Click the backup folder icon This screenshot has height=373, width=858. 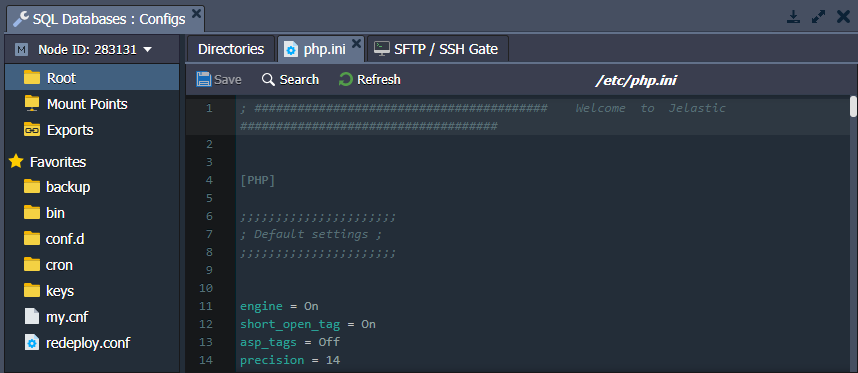point(32,186)
